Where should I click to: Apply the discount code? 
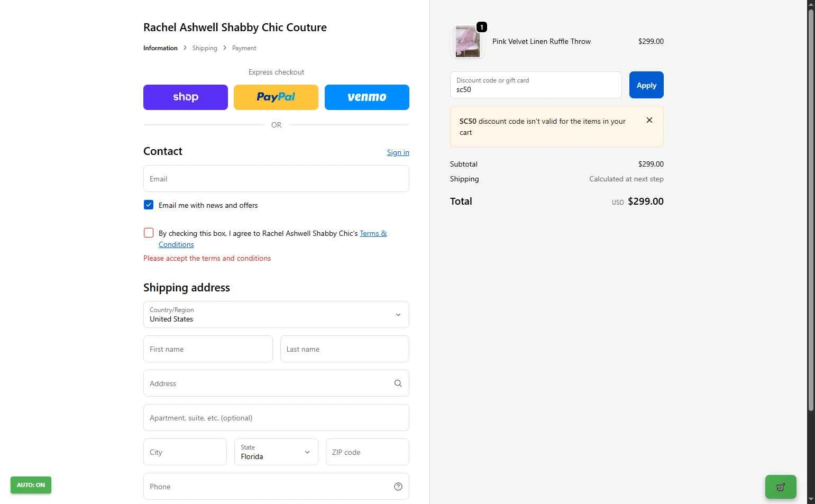click(646, 85)
